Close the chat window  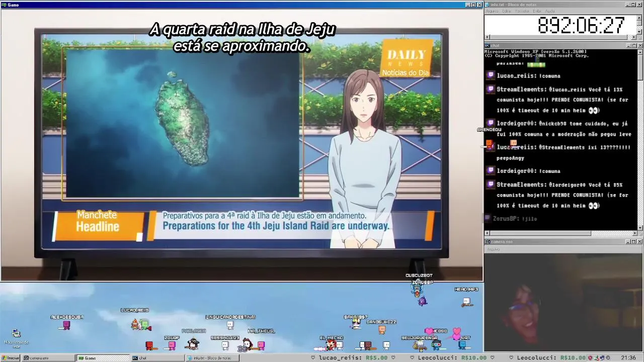[640, 46]
